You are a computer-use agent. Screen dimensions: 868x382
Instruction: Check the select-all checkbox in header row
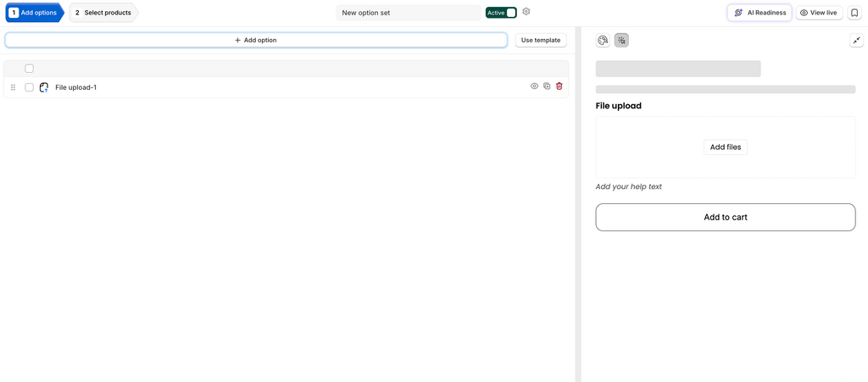click(30, 69)
